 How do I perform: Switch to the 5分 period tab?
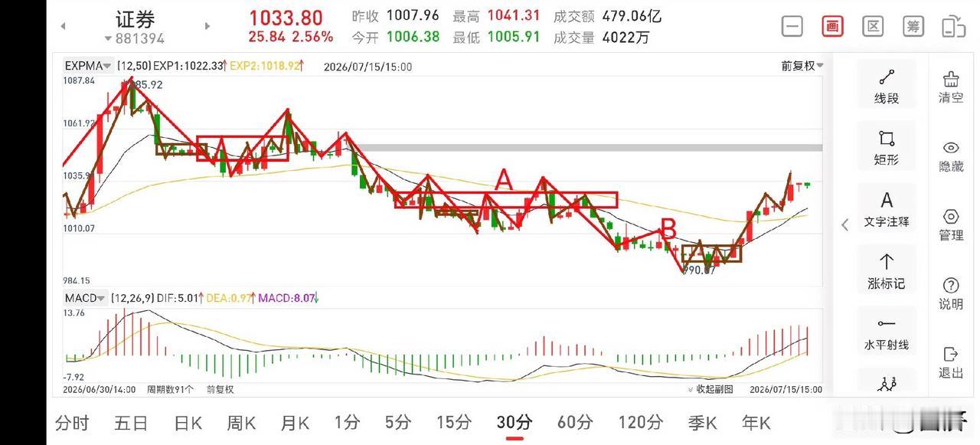pos(398,422)
